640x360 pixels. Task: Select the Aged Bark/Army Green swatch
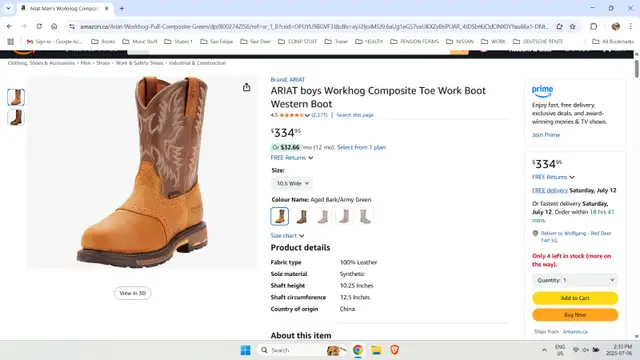(280, 216)
